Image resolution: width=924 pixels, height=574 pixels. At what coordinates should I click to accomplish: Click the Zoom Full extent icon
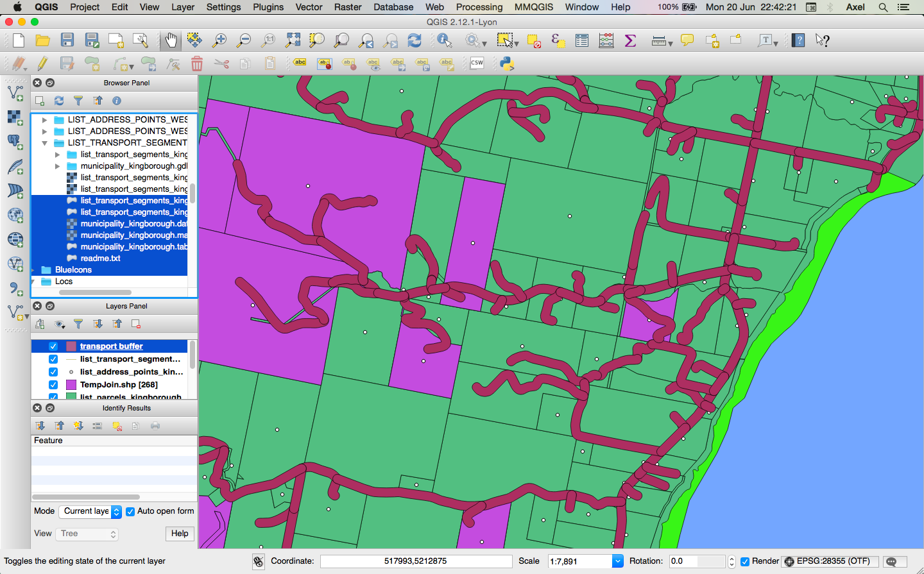click(293, 40)
